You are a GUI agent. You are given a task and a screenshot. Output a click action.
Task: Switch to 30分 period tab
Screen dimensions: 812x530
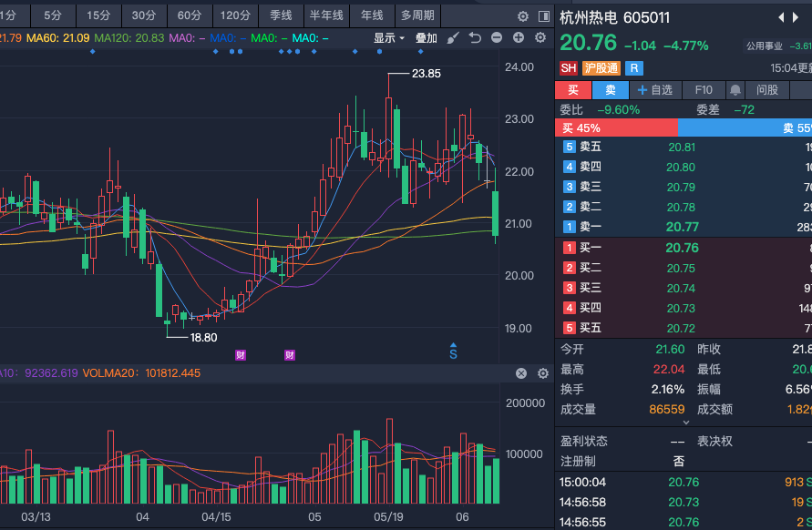coord(144,15)
